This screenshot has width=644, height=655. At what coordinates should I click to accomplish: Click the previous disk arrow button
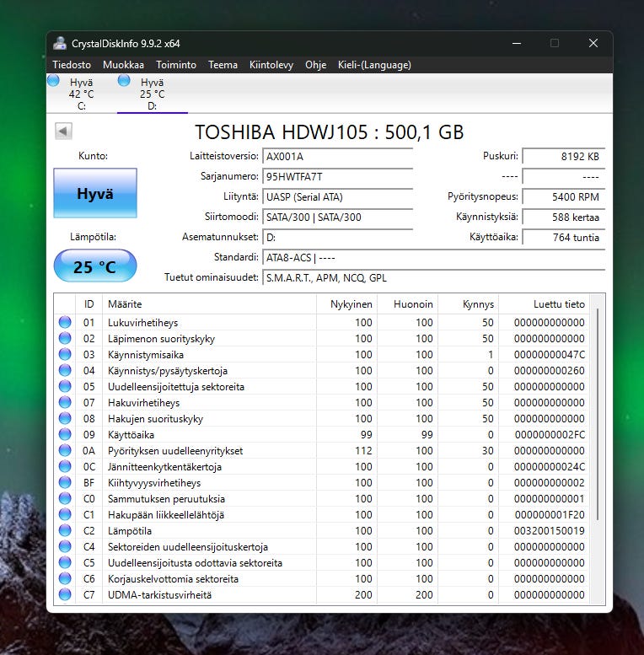pyautogui.click(x=63, y=132)
